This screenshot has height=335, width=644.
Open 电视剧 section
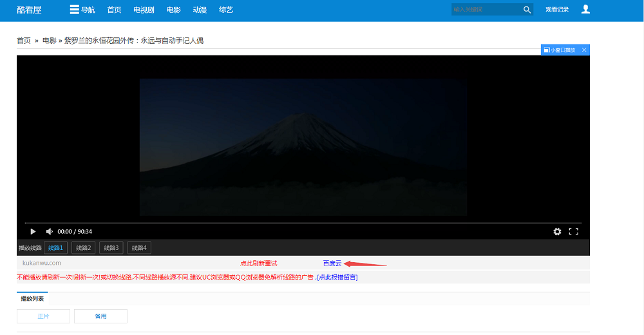[x=144, y=10]
